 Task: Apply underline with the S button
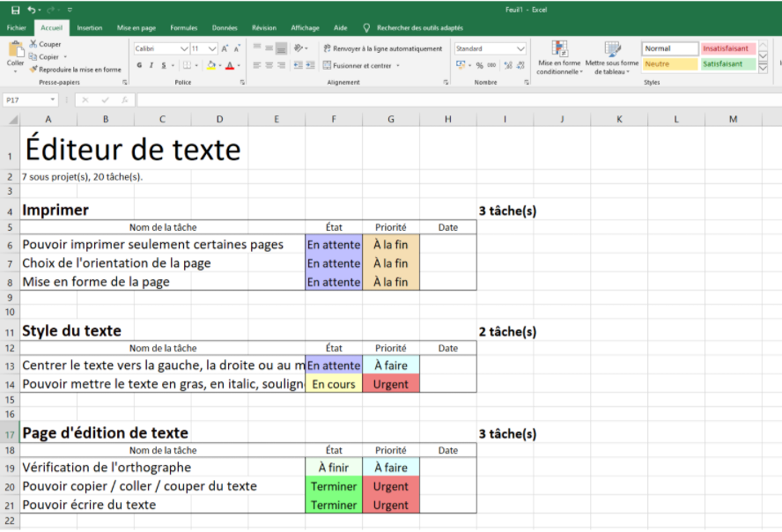coord(163,65)
